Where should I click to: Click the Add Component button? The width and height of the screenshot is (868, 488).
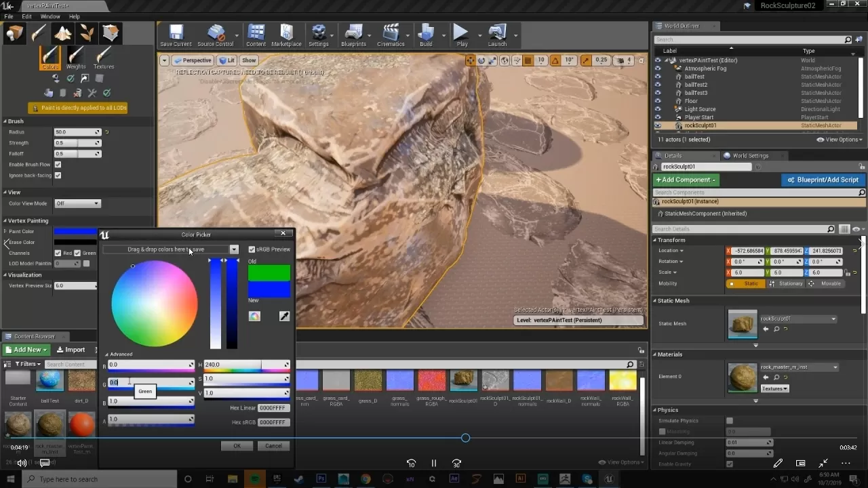pyautogui.click(x=685, y=180)
